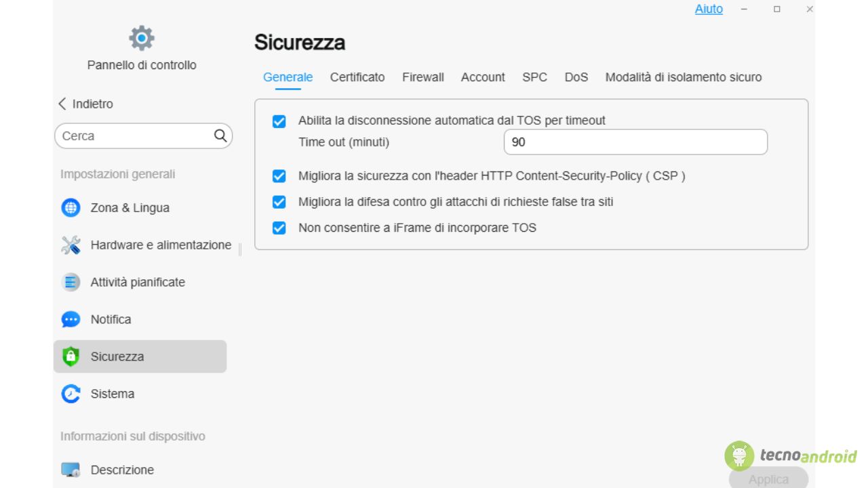Click the Time out minutes field
Viewport: 868px width, 488px height.
pos(635,142)
